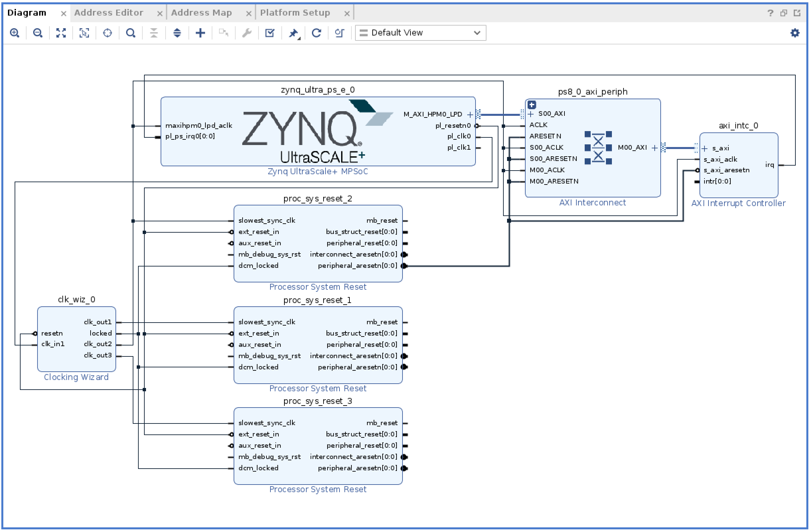Screen dimensions: 810x532
Task: Click the Expand All toolbar icon
Action: click(177, 33)
